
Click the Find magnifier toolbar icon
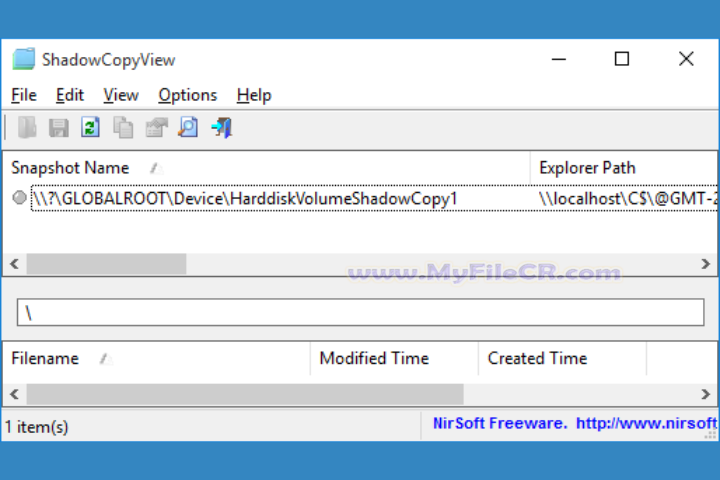tap(188, 127)
